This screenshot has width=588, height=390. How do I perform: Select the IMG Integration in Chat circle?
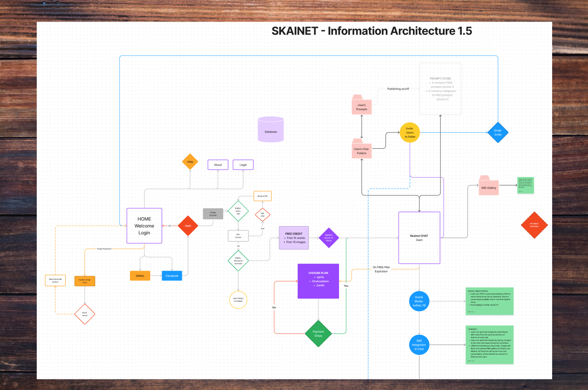(419, 345)
